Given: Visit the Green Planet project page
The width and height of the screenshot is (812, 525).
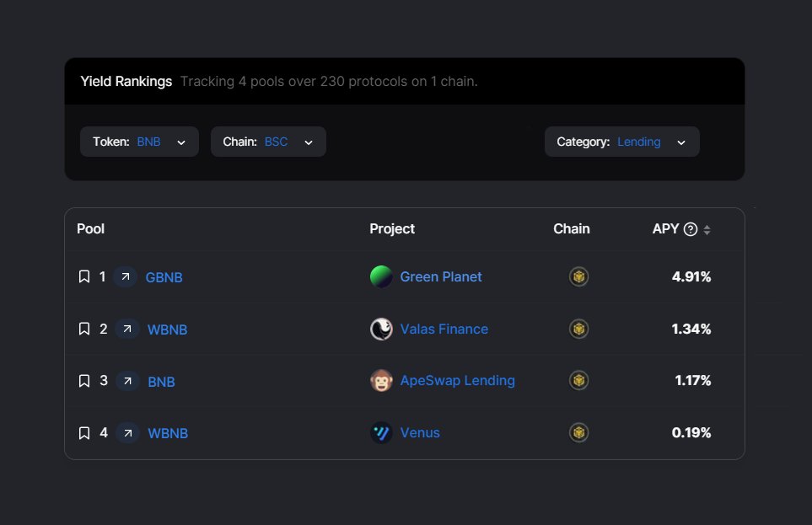Looking at the screenshot, I should point(441,277).
